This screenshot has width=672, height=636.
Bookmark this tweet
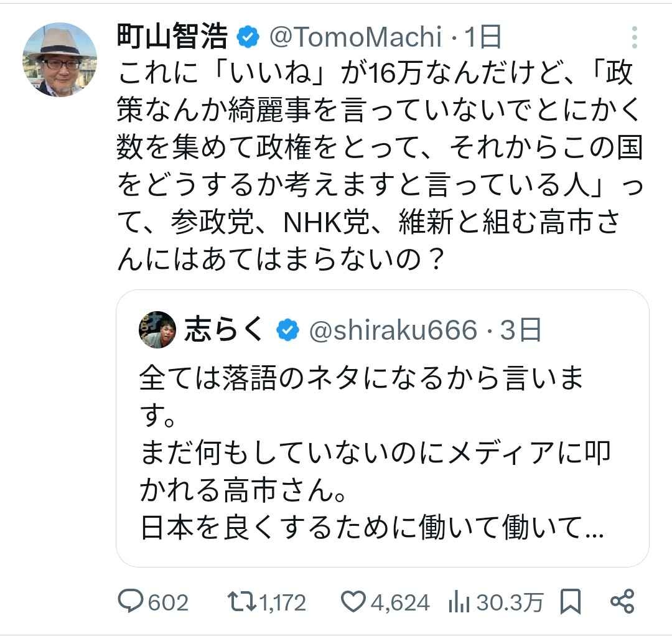pyautogui.click(x=571, y=602)
